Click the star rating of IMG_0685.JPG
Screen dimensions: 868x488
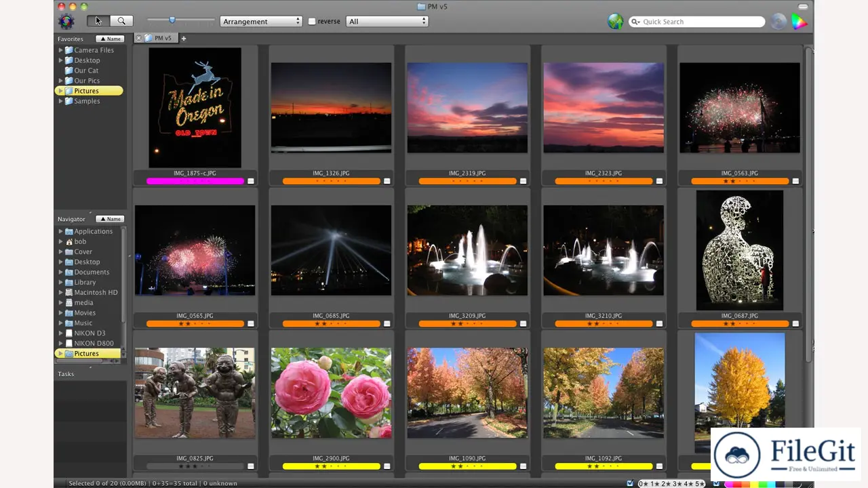(331, 324)
